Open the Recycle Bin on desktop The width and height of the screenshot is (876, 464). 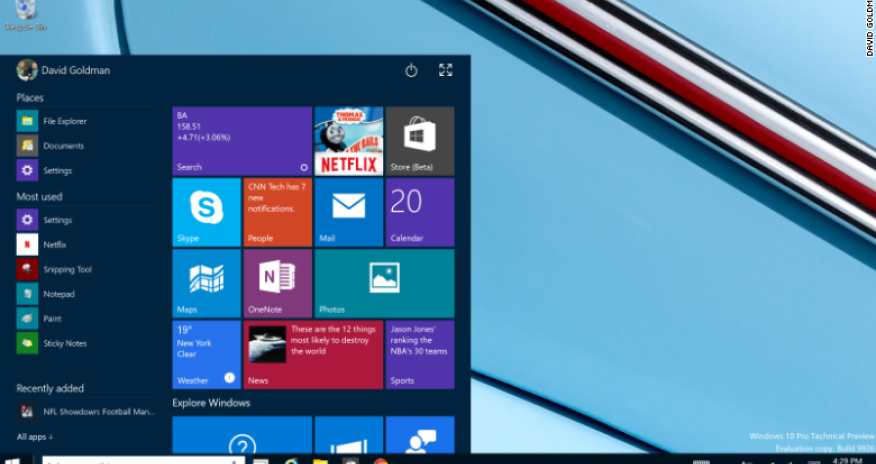click(26, 15)
